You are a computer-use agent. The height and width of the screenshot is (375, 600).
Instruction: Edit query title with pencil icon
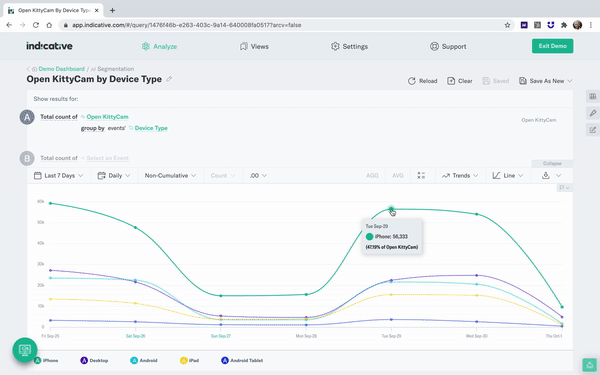click(x=169, y=79)
